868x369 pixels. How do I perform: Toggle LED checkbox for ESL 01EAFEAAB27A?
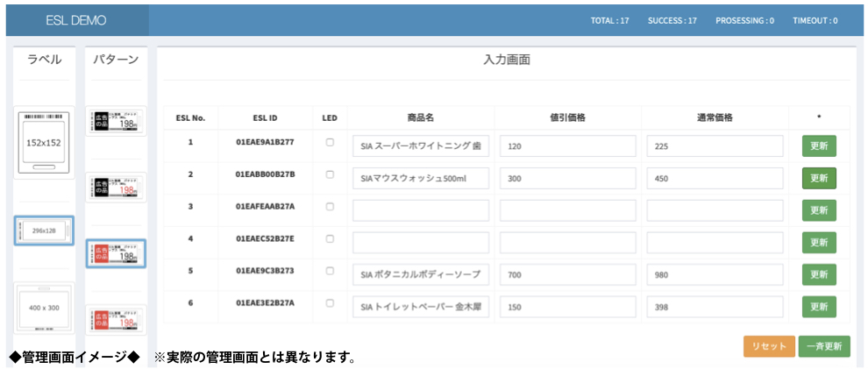click(330, 207)
